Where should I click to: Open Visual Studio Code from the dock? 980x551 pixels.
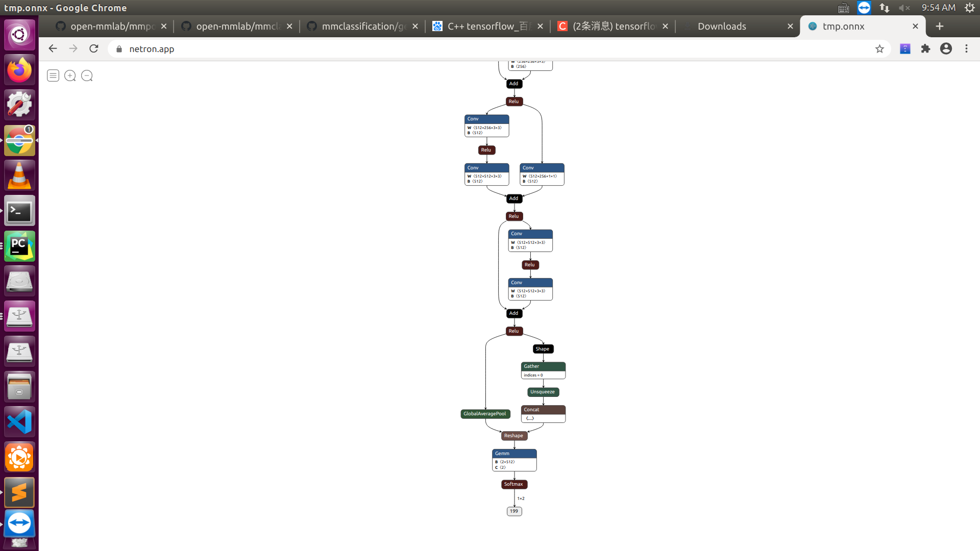19,421
